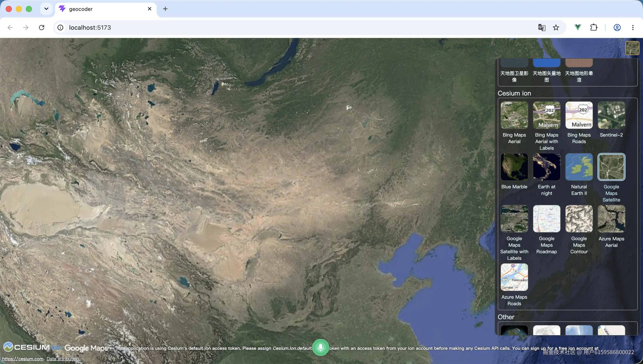Open the Vue devtools extension

tap(578, 28)
